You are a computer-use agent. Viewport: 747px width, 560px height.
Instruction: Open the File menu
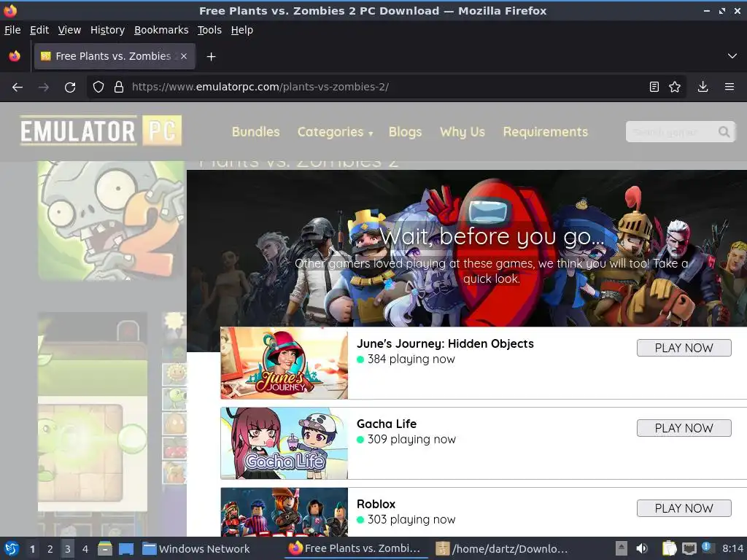(12, 30)
